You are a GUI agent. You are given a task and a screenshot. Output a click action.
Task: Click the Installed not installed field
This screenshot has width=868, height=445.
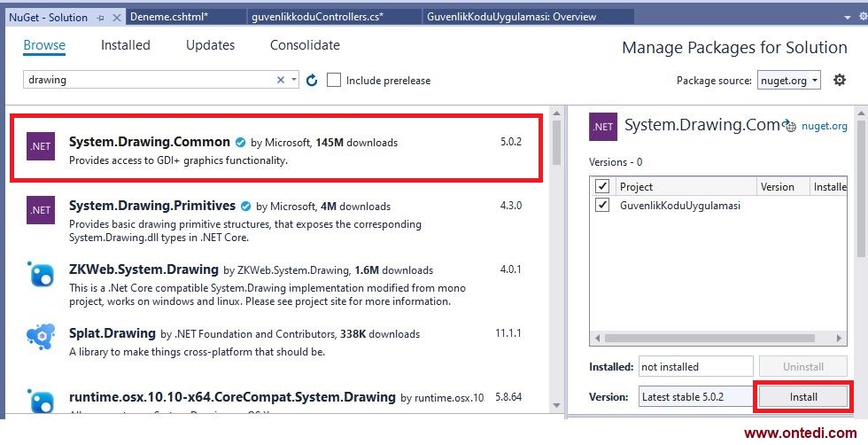[696, 367]
